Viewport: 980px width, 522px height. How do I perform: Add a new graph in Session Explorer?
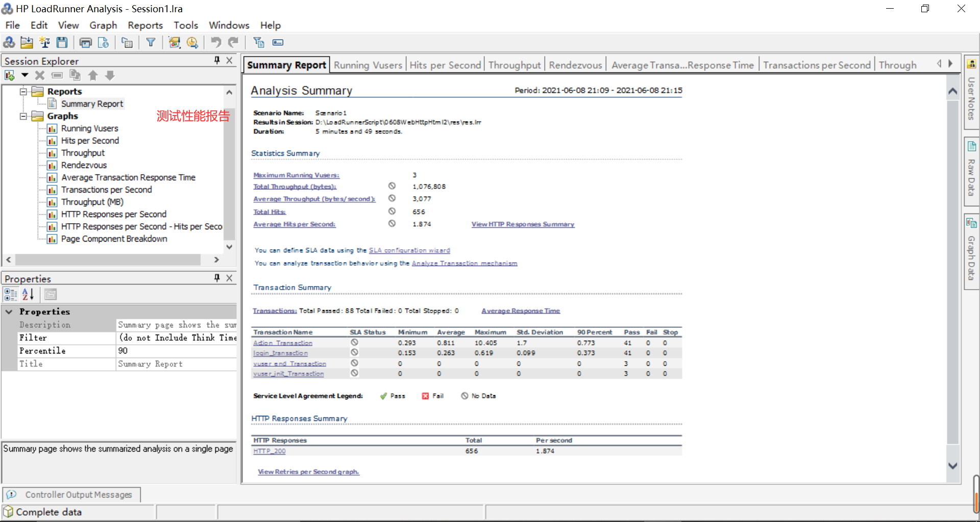(10, 76)
